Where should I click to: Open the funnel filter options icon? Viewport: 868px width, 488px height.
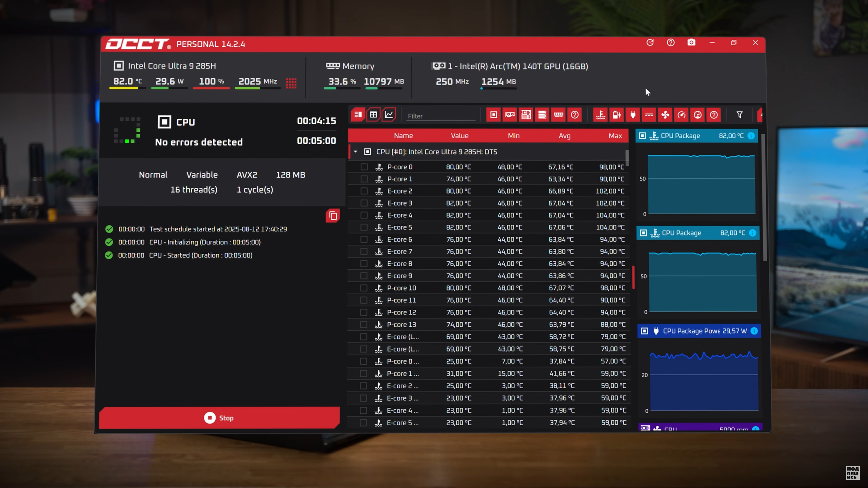(739, 115)
